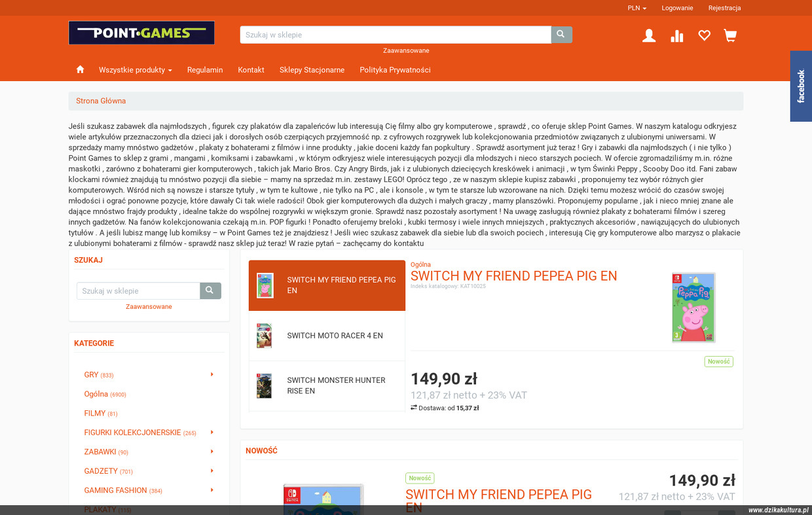Image resolution: width=812 pixels, height=515 pixels.
Task: Click the sidebar search magnifier button
Action: pyautogui.click(x=210, y=291)
